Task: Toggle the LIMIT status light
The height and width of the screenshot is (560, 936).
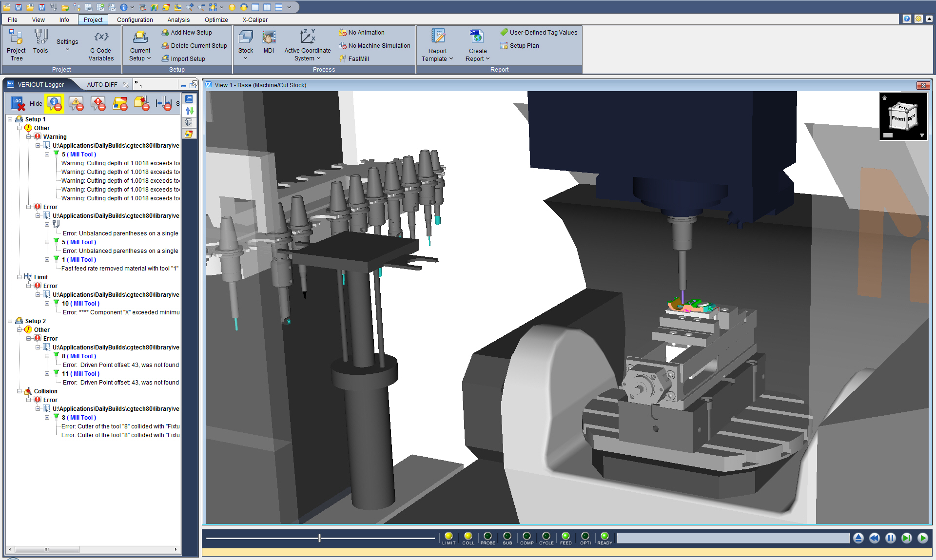Action: coord(448,538)
